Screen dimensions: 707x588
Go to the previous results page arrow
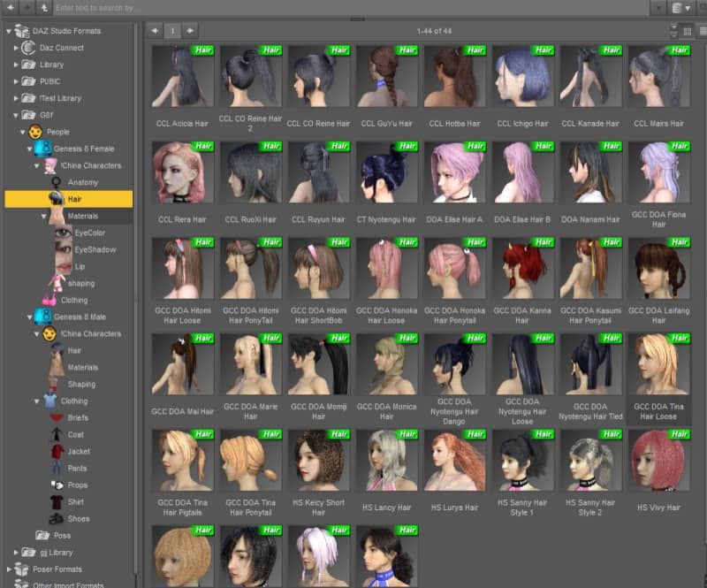click(155, 31)
